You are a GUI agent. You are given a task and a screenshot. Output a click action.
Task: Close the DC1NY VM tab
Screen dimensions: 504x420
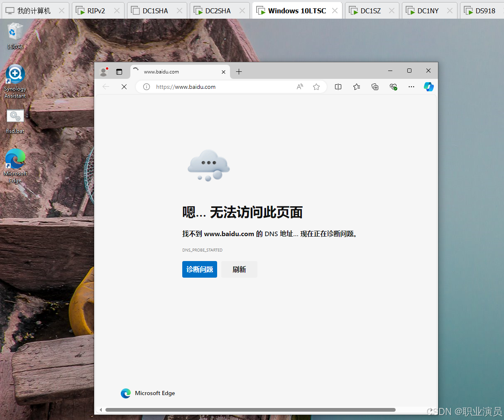pos(450,11)
